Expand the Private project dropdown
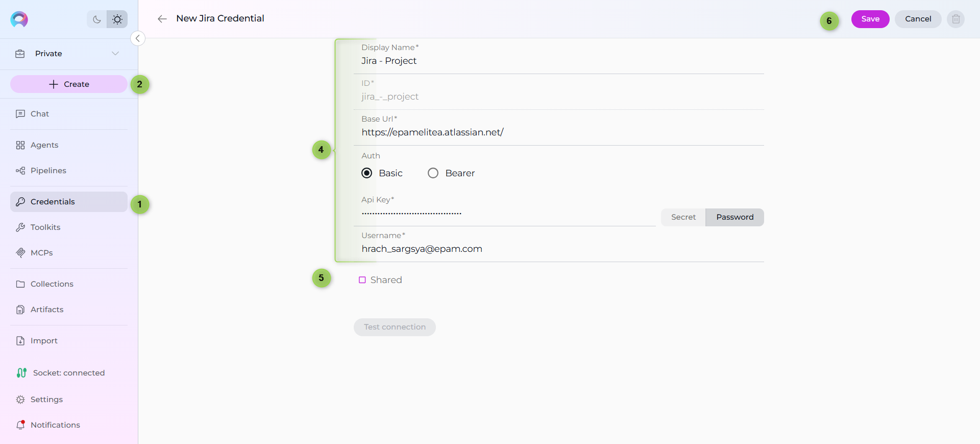 [115, 54]
